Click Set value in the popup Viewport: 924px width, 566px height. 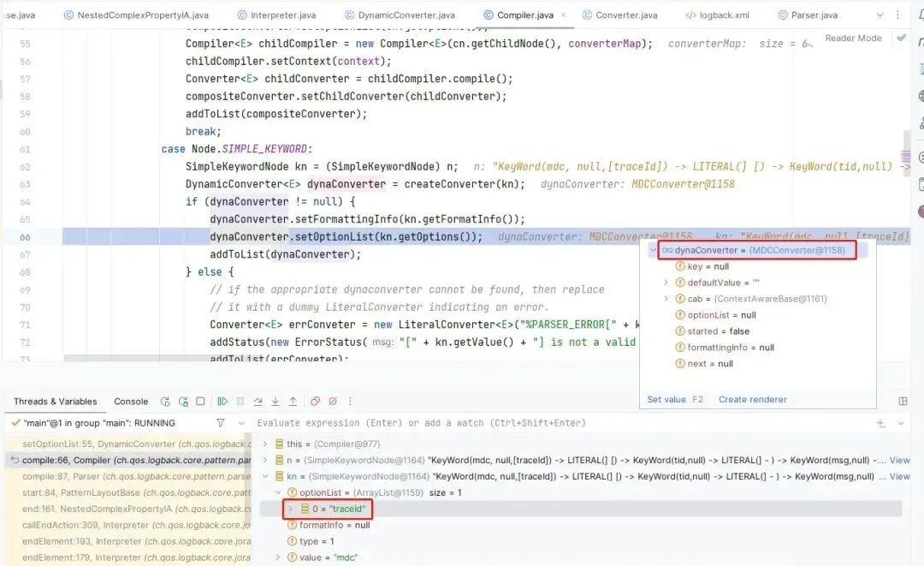pyautogui.click(x=666, y=399)
